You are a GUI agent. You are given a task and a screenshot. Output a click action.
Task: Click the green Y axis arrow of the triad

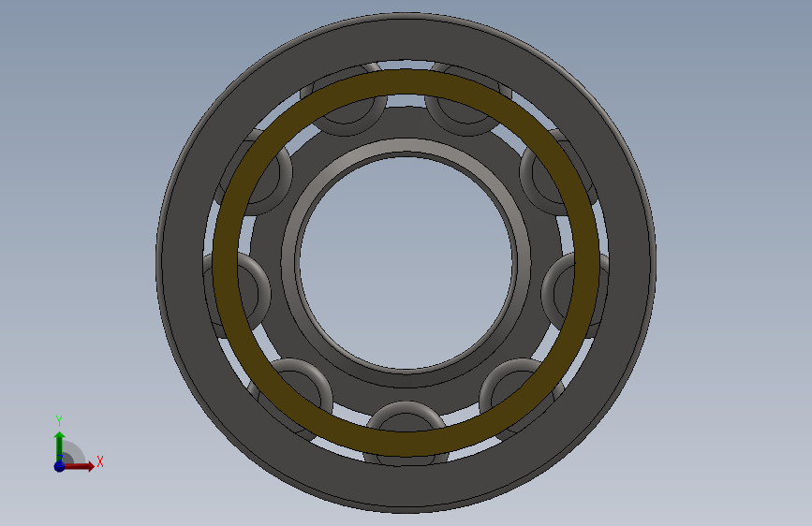[x=60, y=446]
